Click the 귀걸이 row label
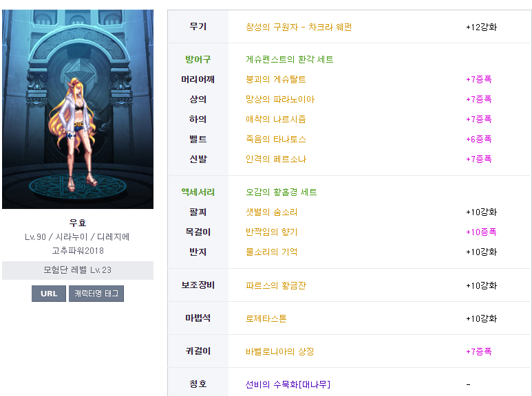The image size is (532, 396). 198,351
